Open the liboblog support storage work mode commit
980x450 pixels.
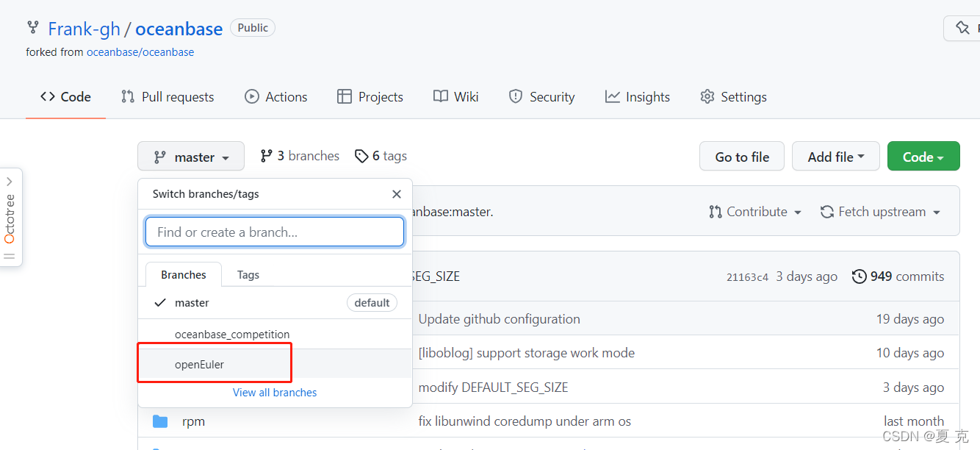point(527,353)
